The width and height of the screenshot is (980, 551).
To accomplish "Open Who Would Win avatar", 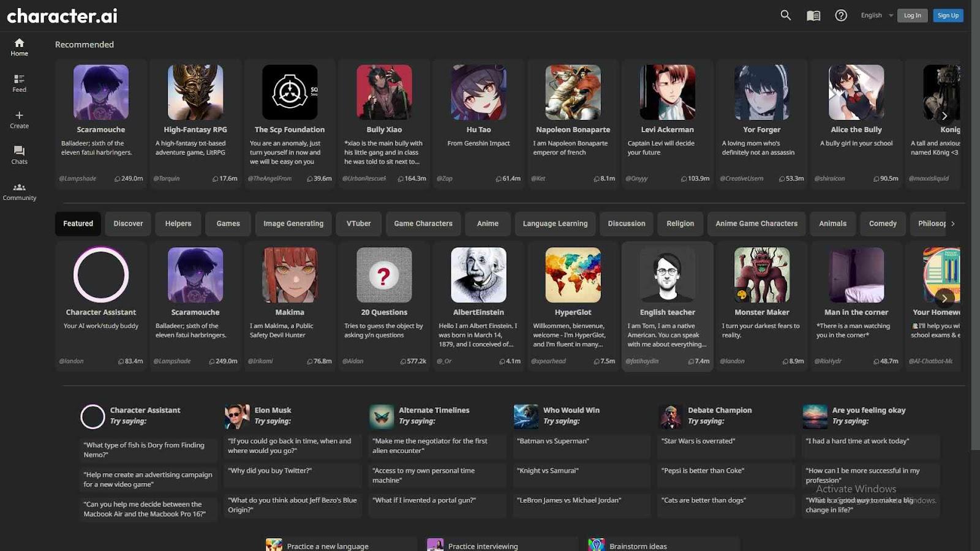I will (x=526, y=416).
